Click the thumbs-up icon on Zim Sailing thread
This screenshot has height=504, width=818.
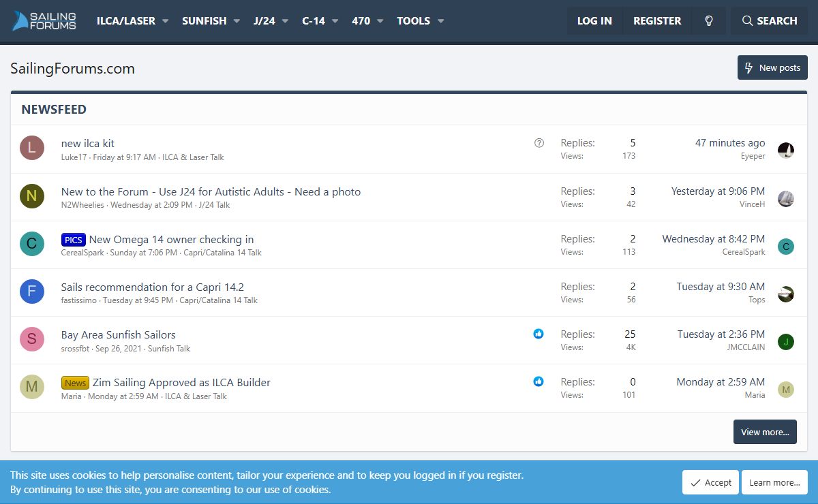[539, 381]
